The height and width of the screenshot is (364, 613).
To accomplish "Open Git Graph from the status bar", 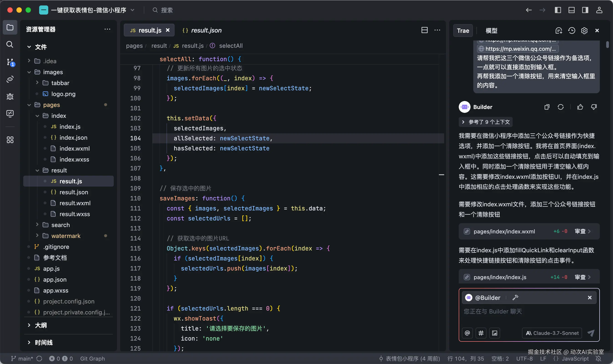I will 92,358.
